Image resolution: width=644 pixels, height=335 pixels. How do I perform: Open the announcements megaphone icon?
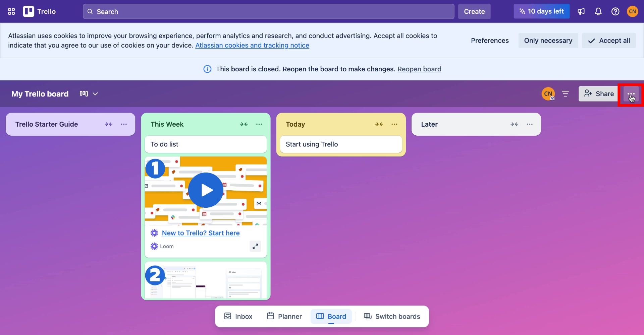point(581,11)
